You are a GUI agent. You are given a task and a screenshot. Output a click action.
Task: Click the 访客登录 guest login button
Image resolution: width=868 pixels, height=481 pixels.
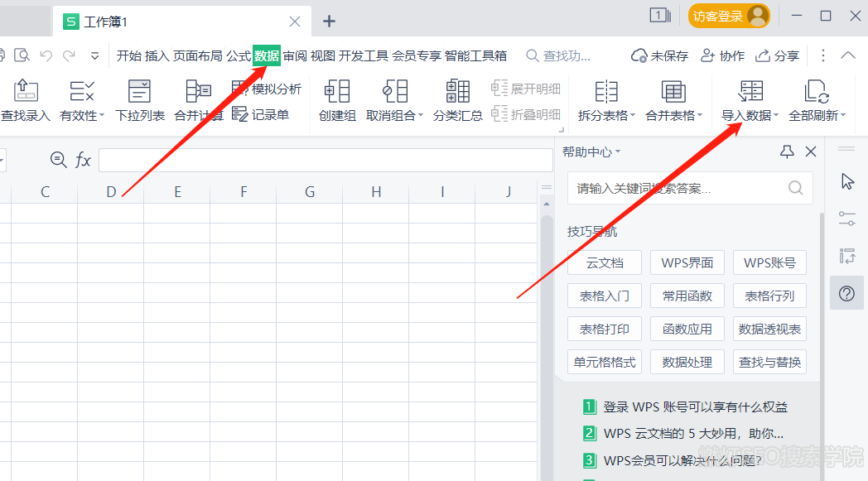coord(729,16)
